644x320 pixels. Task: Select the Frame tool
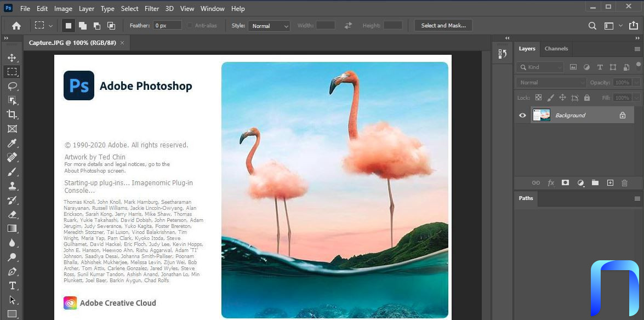pos(12,129)
